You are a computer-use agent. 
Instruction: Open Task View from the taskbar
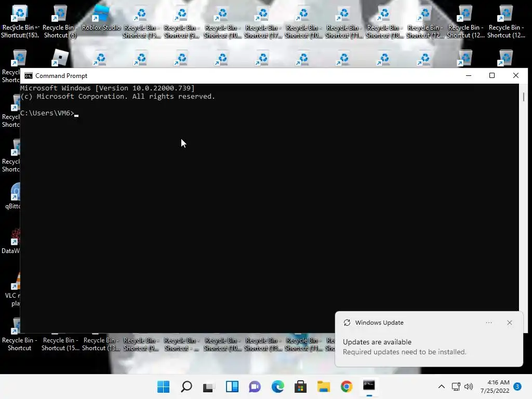click(x=208, y=387)
